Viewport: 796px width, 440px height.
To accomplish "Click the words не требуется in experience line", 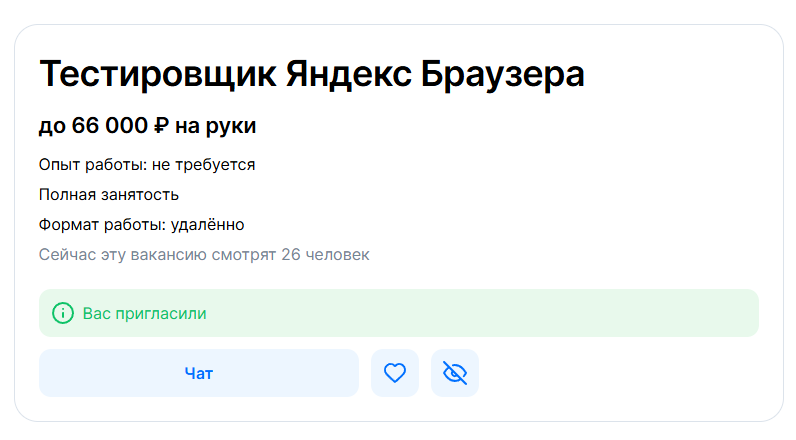I will [204, 164].
